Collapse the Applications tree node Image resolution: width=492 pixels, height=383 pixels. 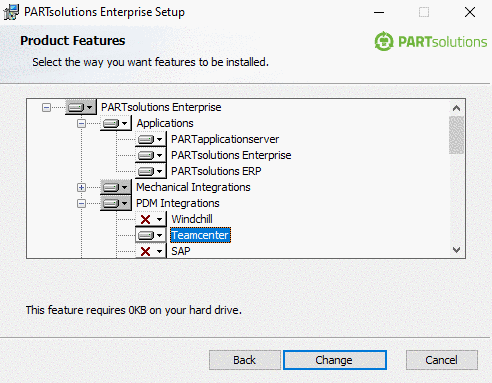pyautogui.click(x=81, y=123)
